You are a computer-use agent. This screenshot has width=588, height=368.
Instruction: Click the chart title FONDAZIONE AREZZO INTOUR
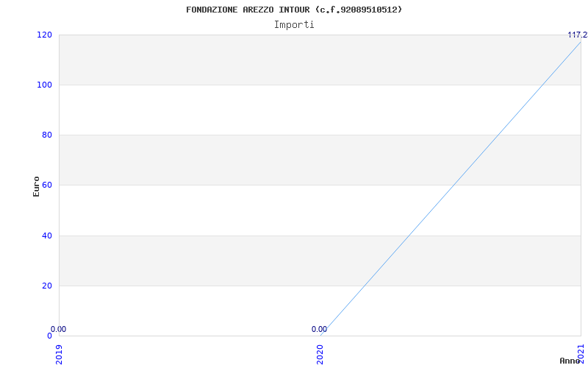click(294, 10)
